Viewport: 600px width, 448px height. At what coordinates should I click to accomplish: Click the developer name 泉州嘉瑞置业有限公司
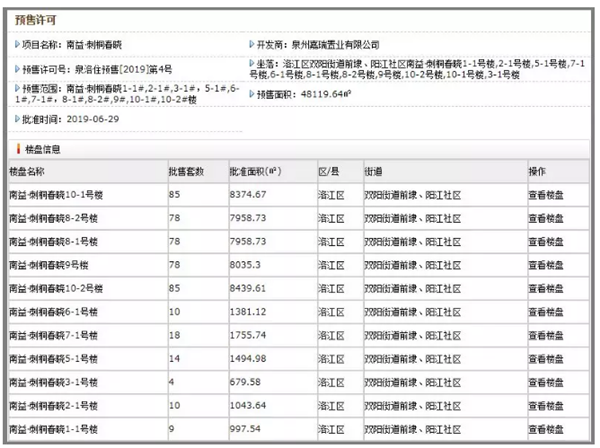[335, 45]
